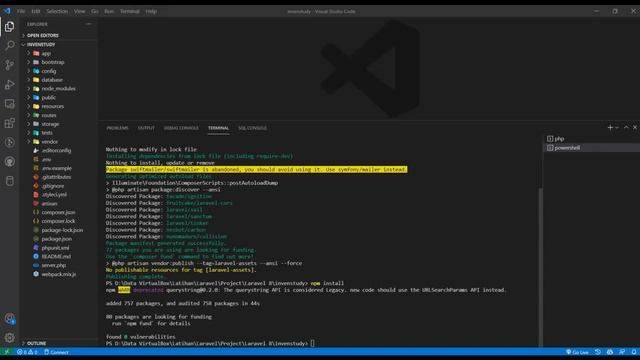Click the notifications bell in status bar

coord(634,352)
